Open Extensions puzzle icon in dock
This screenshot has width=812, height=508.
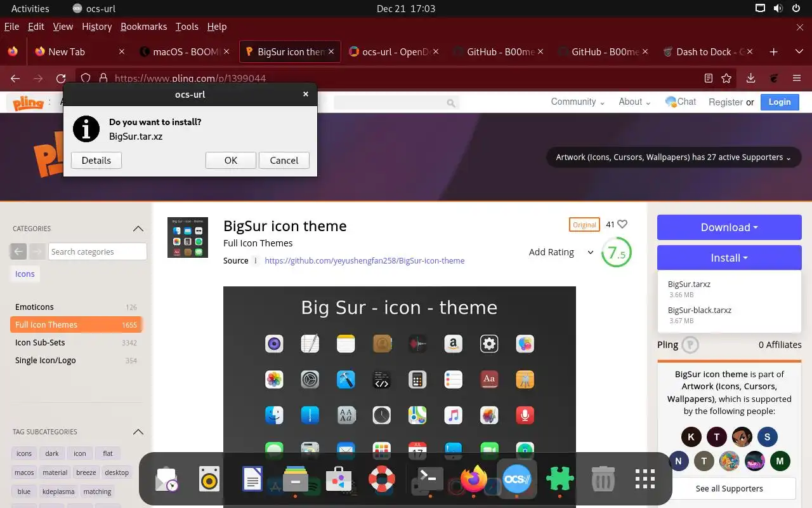tap(560, 479)
